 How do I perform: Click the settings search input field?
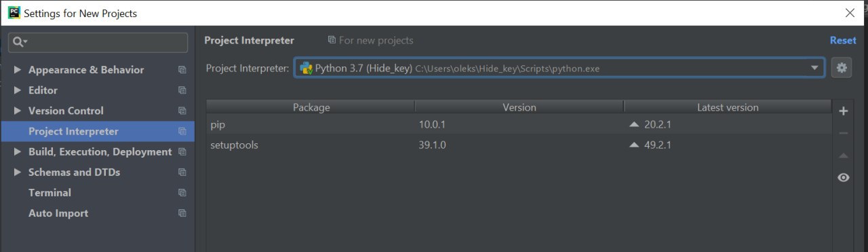tap(98, 42)
